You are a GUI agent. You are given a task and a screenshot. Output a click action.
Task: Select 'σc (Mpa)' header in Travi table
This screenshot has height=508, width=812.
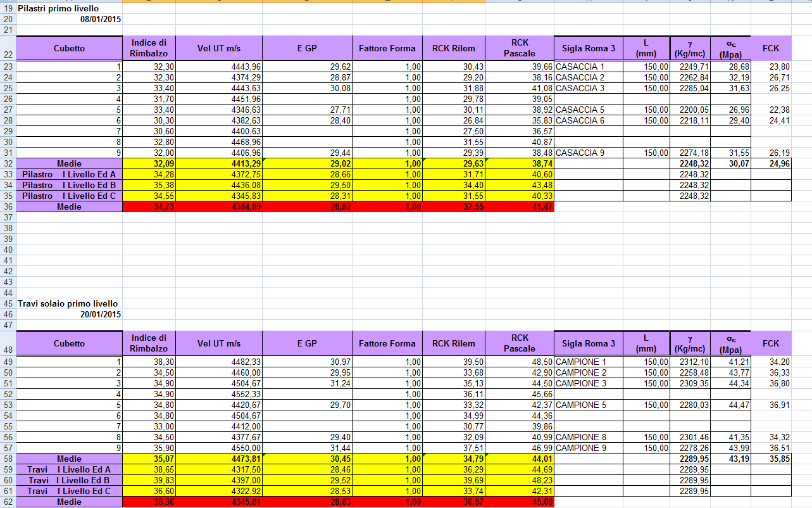(731, 343)
